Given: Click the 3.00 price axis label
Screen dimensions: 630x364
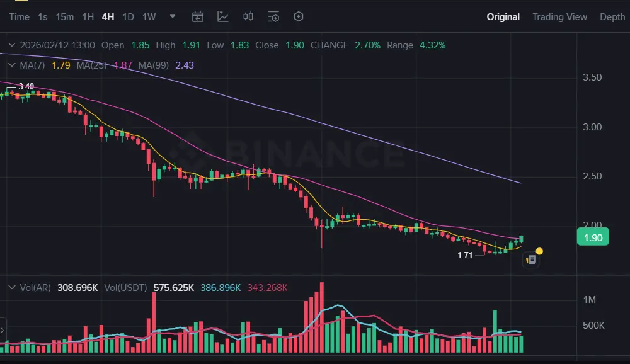Looking at the screenshot, I should click(592, 127).
